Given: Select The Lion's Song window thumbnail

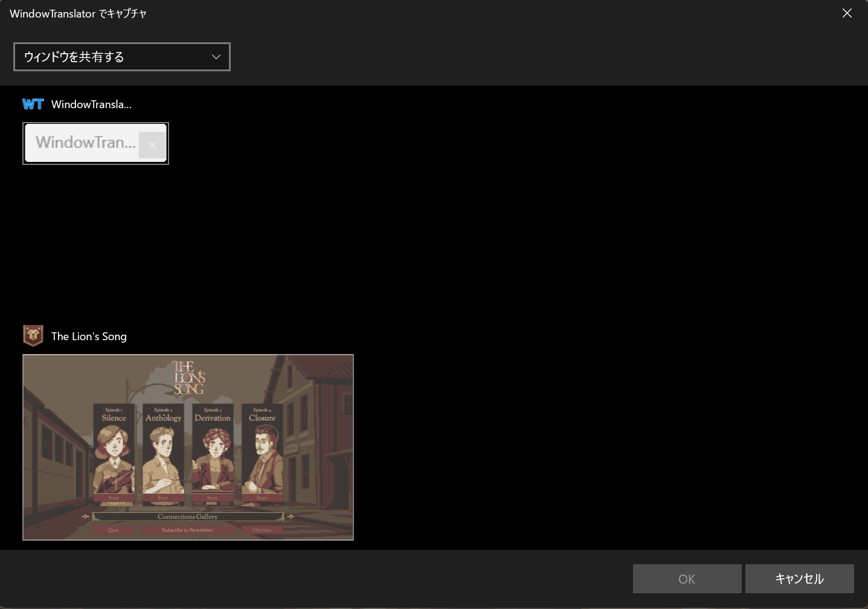Looking at the screenshot, I should pos(188,447).
